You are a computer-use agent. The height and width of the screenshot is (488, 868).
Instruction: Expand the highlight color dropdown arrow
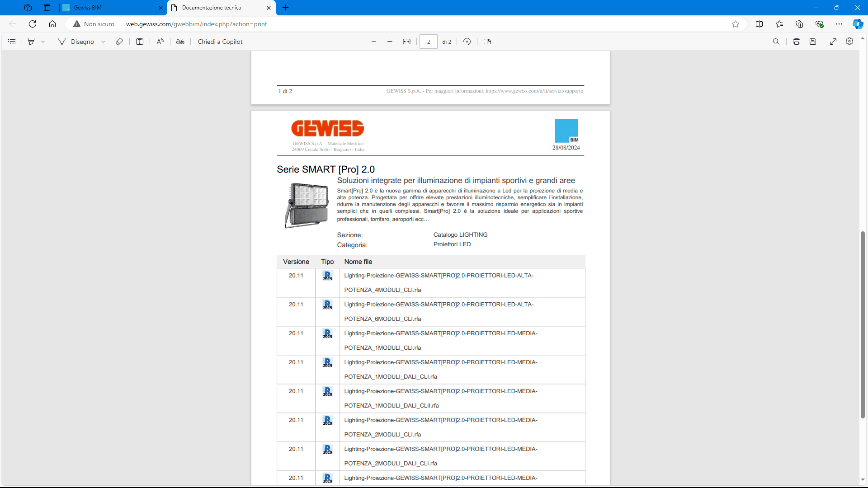coord(43,42)
